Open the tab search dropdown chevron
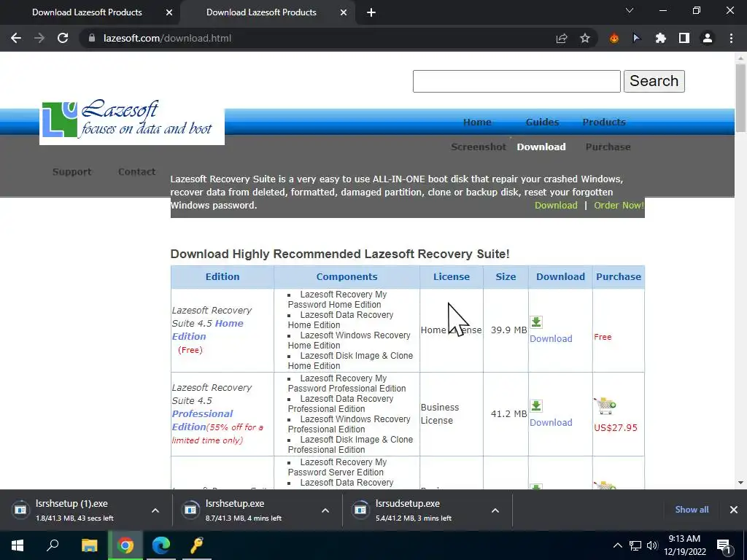This screenshot has width=747, height=560. coord(630,10)
